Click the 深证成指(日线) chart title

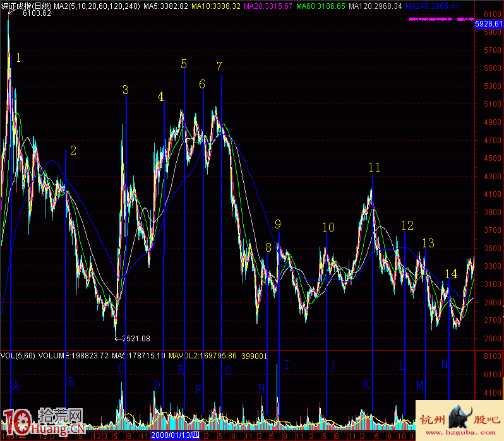click(x=26, y=6)
